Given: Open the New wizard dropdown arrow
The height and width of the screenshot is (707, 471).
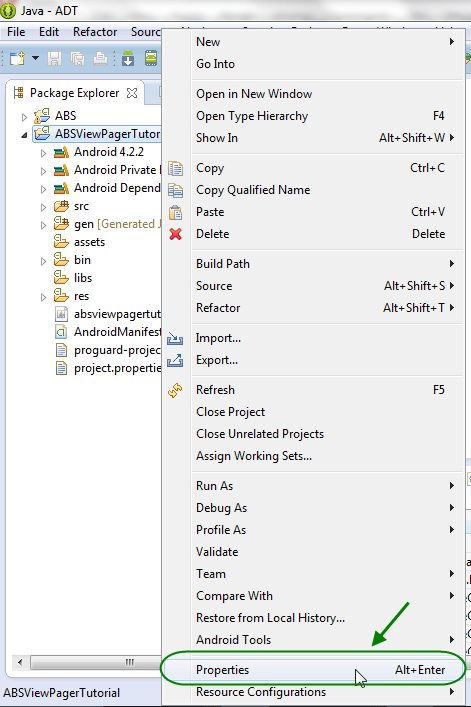Looking at the screenshot, I should (x=36, y=58).
